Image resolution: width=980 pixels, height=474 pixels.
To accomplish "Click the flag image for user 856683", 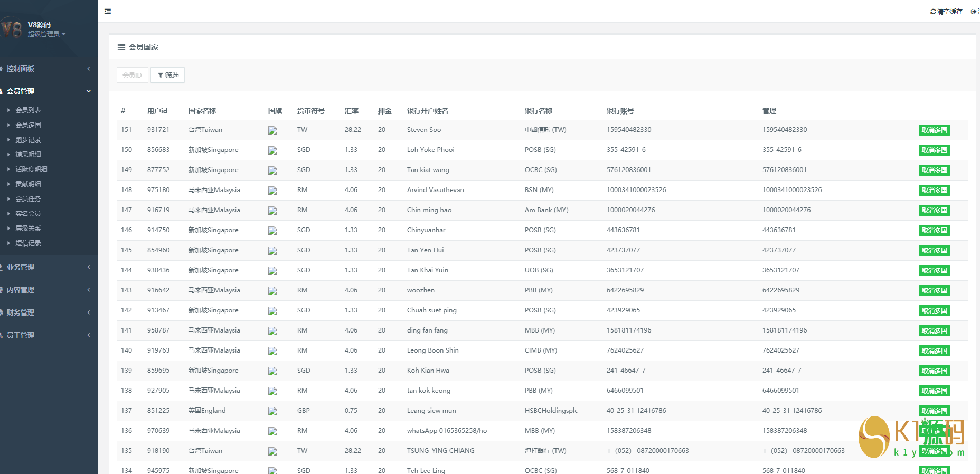I will click(x=272, y=150).
